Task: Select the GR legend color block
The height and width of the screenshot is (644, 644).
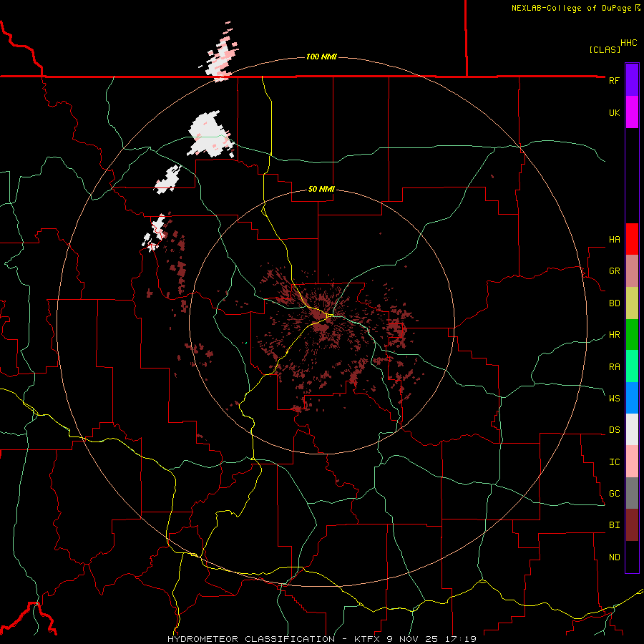Action: pos(632,271)
